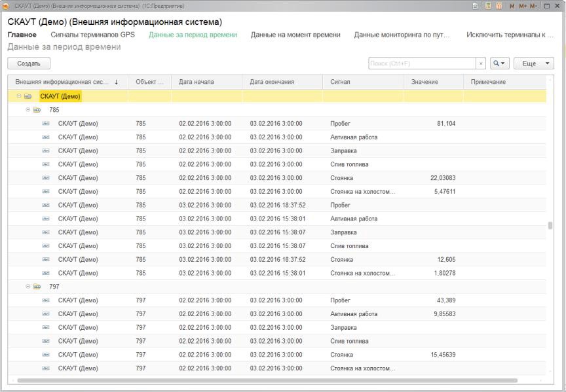This screenshot has width=566, height=392.
Task: Click the 1C application logo icon
Action: [6, 6]
